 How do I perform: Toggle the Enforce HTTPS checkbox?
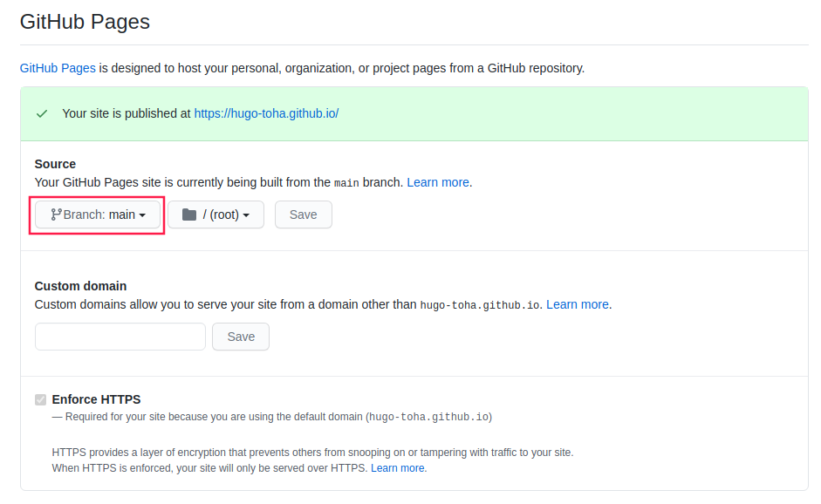point(40,400)
